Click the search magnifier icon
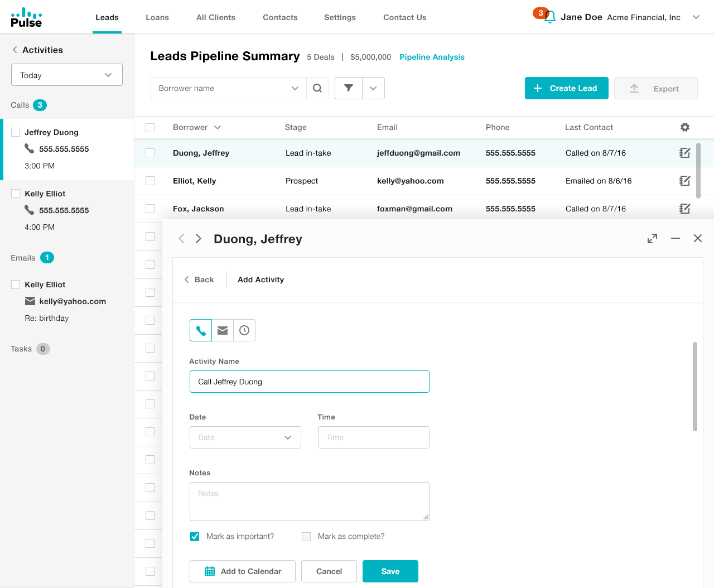This screenshot has width=714, height=588. pyautogui.click(x=317, y=88)
